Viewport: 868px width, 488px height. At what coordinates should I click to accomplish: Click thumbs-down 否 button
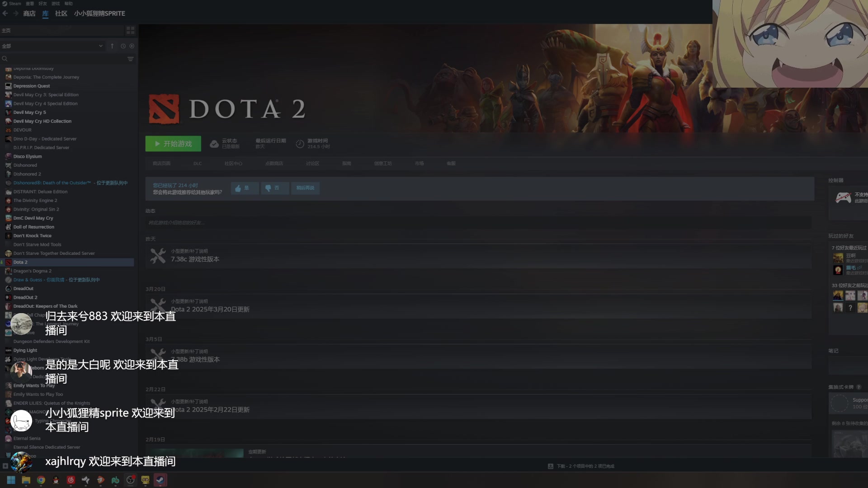tap(275, 188)
